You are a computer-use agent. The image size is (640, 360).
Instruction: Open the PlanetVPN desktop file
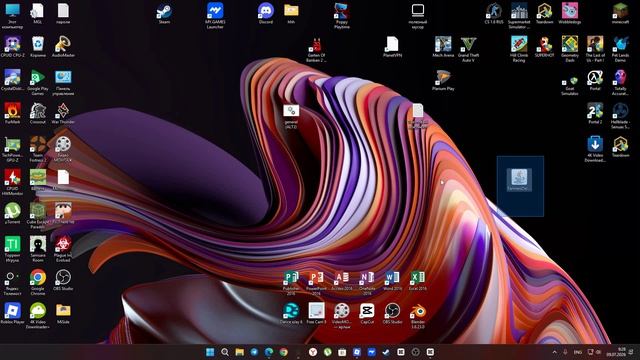[x=392, y=47]
